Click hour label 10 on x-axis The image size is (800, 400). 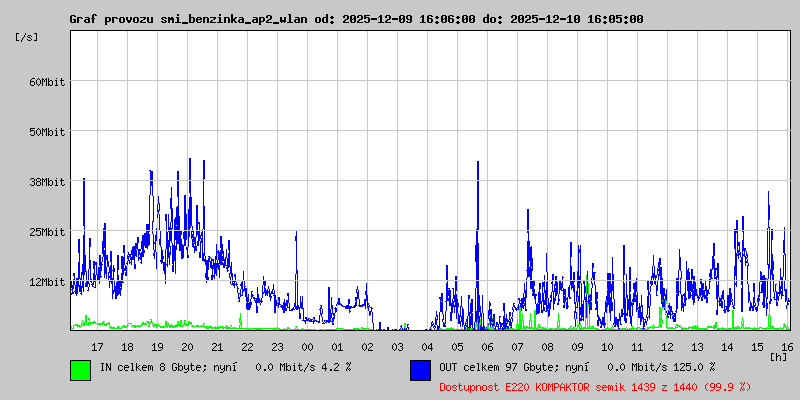pyautogui.click(x=607, y=347)
